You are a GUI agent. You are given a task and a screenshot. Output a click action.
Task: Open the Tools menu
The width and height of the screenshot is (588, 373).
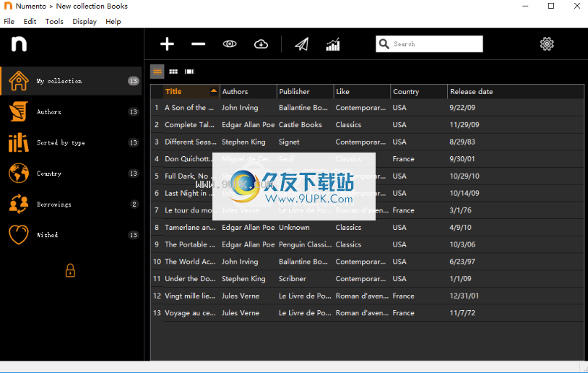(x=54, y=22)
